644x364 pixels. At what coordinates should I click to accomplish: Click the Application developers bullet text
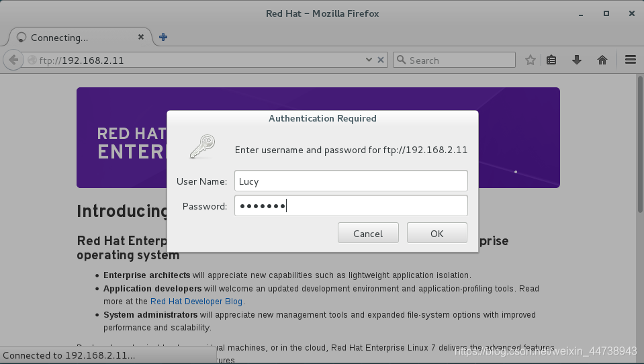321,295
